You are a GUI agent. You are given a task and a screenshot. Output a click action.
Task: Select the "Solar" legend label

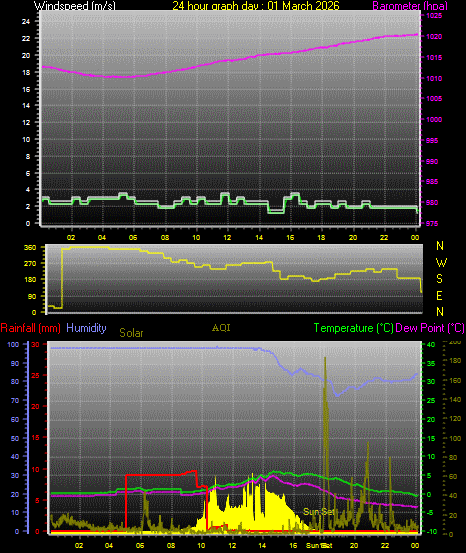click(131, 333)
